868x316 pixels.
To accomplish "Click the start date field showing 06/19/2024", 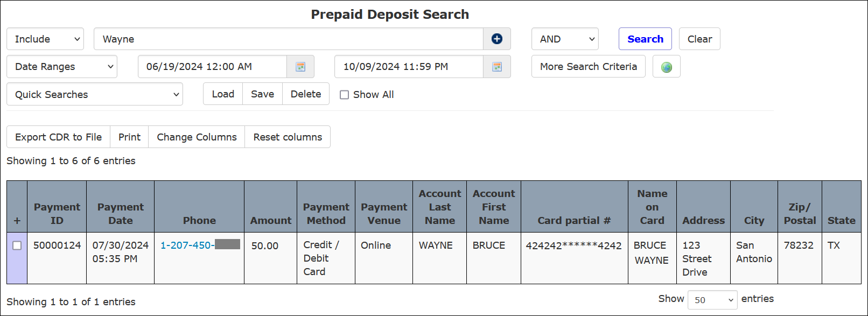I will click(212, 67).
